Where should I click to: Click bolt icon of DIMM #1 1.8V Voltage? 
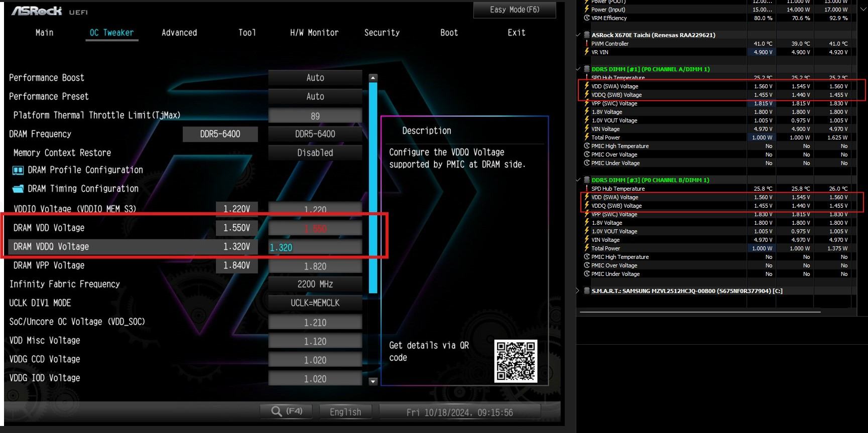tap(586, 112)
